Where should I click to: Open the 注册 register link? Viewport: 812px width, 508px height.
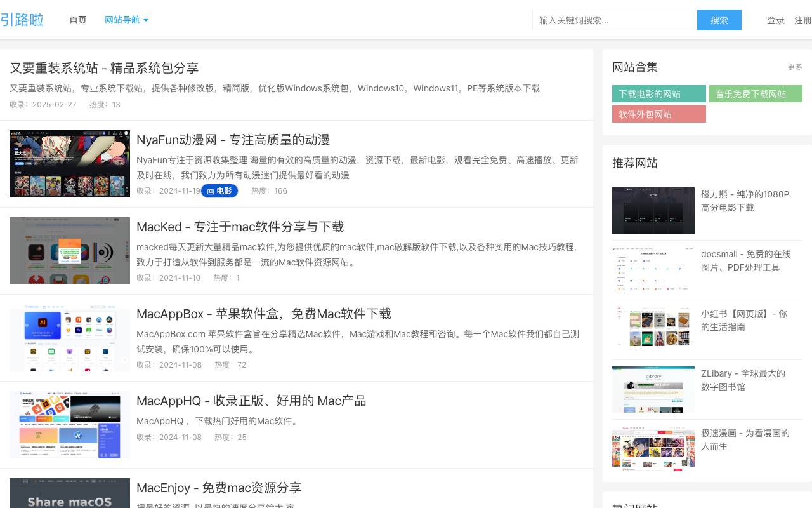[x=803, y=20]
